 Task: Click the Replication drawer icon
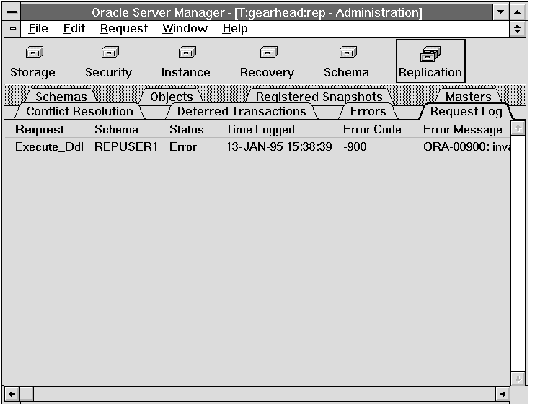point(430,54)
